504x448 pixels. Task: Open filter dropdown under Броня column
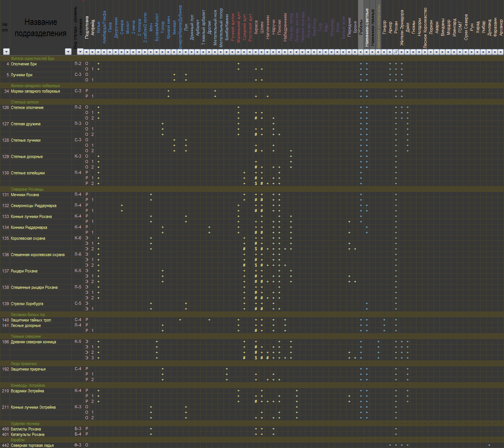pos(355,52)
